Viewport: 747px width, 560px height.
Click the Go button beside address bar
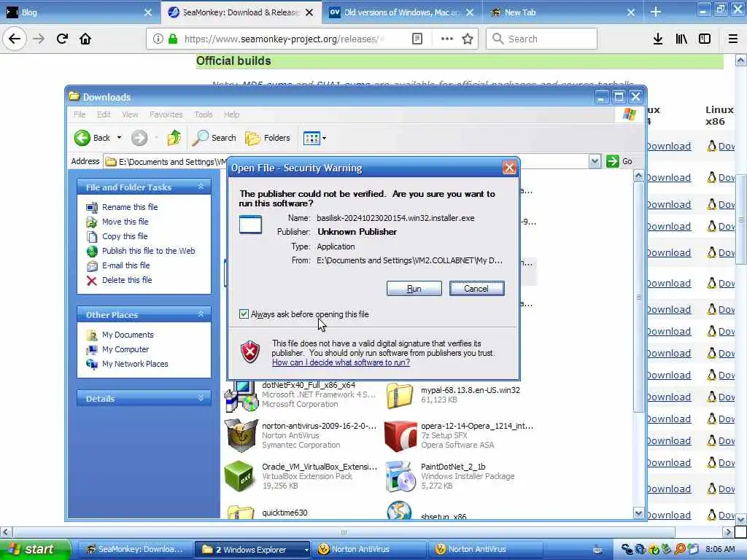[619, 161]
